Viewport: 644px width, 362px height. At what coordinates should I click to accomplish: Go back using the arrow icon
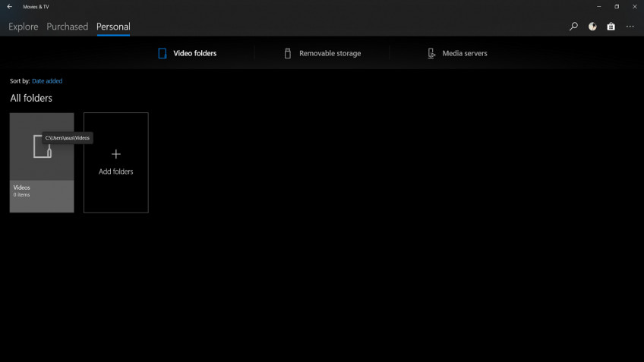(9, 7)
